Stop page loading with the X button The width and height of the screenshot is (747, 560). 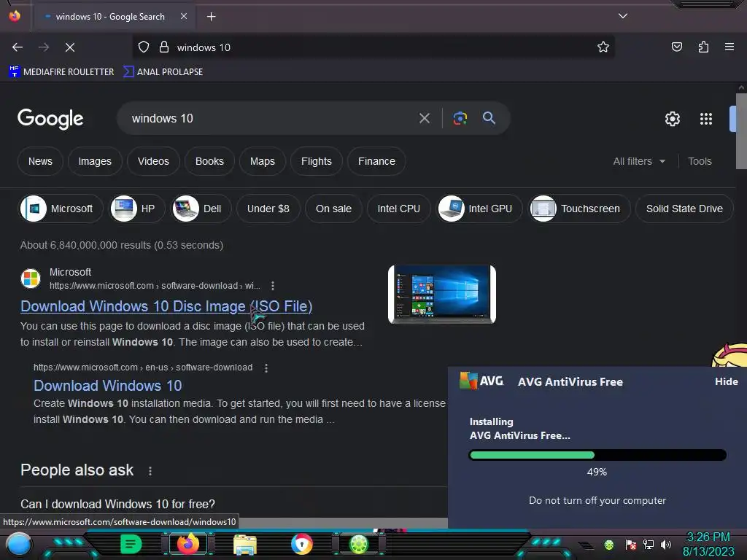(x=70, y=47)
